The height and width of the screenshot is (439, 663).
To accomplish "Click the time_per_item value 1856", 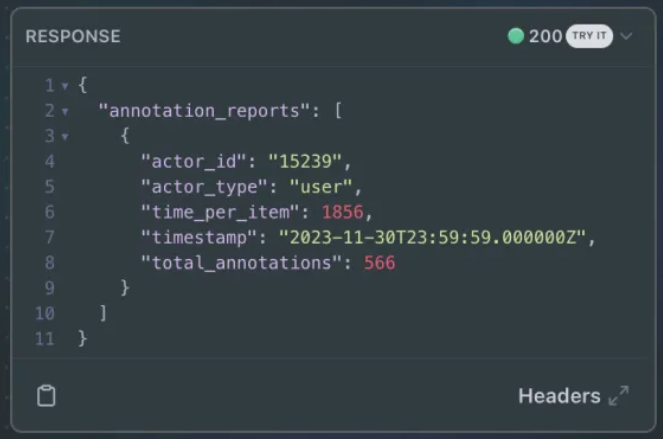I will click(342, 212).
